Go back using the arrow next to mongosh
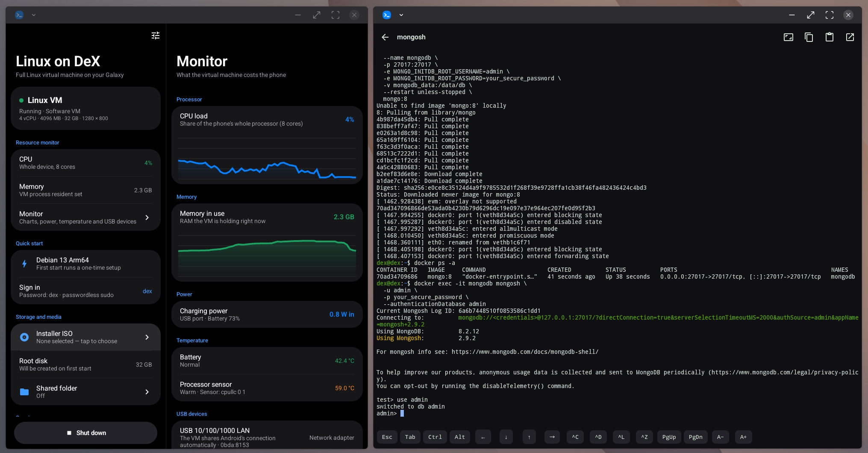 tap(385, 37)
